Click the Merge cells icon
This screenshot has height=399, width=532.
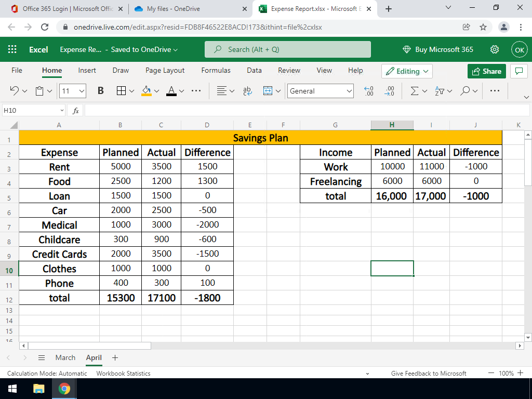click(x=268, y=91)
